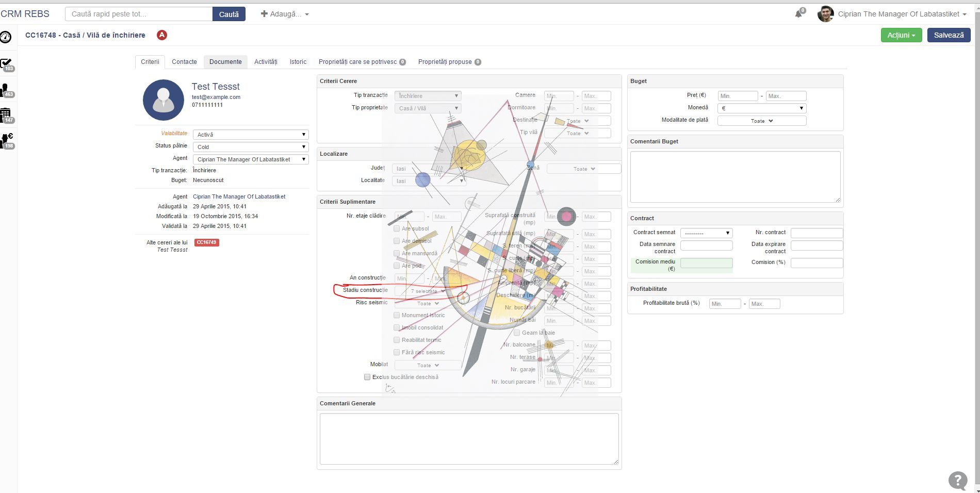Open the contacts icon with 463 badge
The image size is (980, 493).
click(6, 90)
